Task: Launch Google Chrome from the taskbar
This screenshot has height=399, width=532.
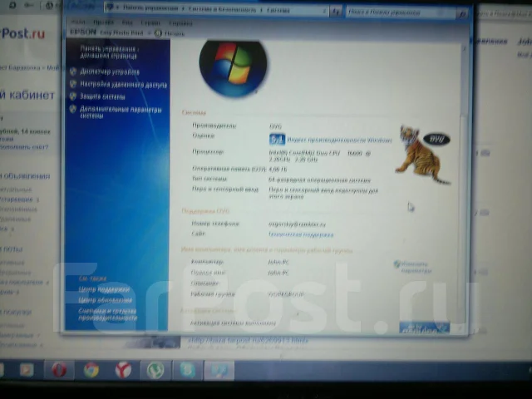Action: coord(91,370)
